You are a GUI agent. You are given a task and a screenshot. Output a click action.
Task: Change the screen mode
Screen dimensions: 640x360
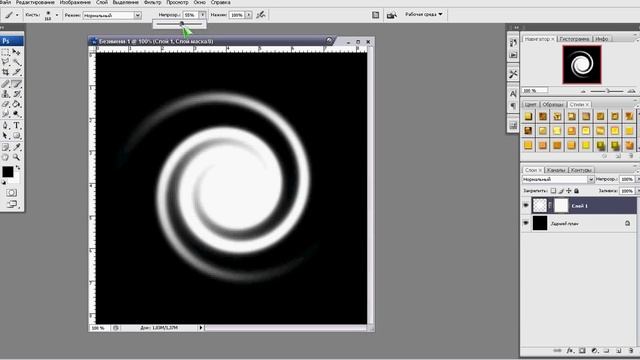click(12, 204)
